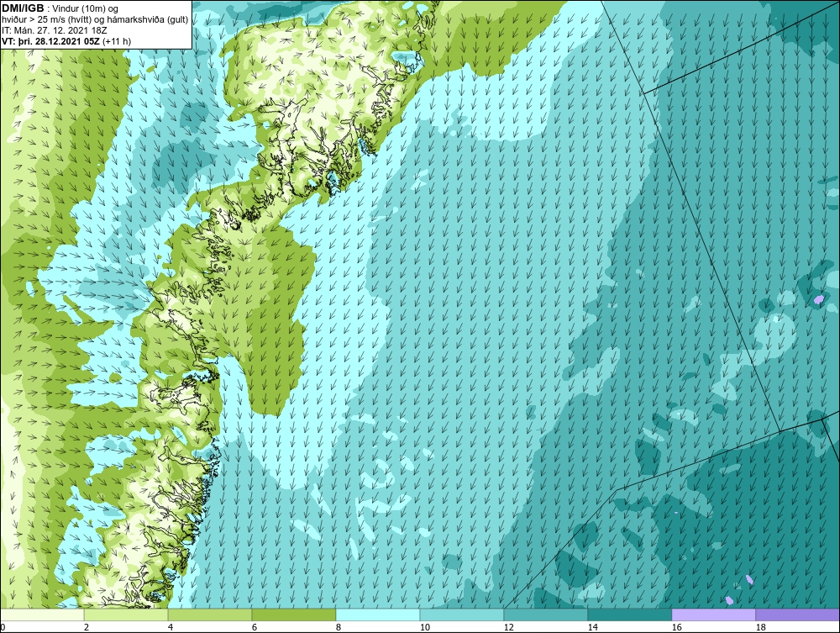Click the DMI/IGB title text

pos(23,8)
